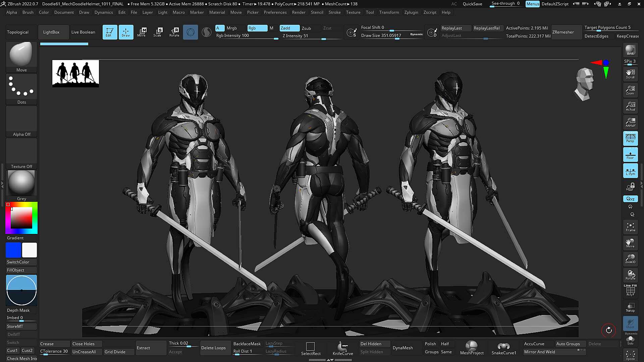
Task: Open the Move brush selector
Action: (x=21, y=57)
